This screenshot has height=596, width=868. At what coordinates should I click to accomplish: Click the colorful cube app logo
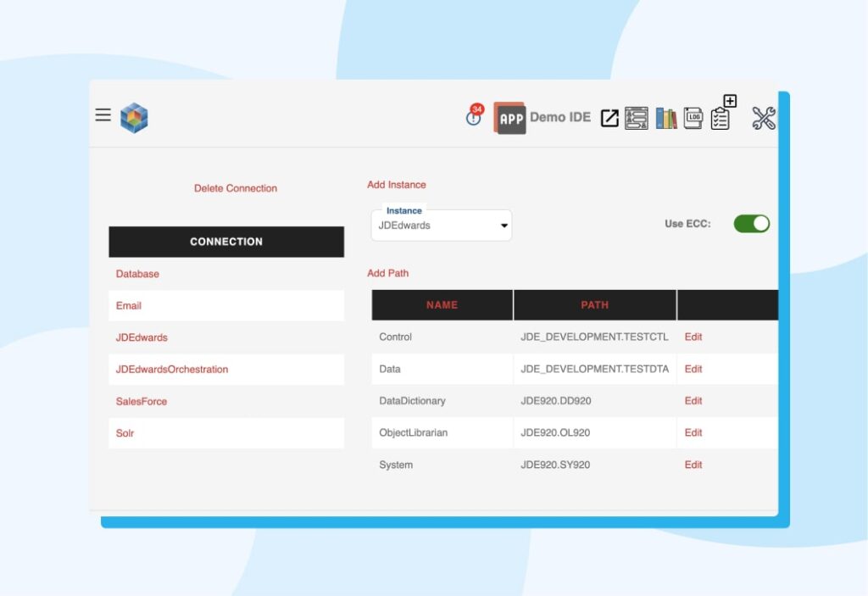[x=133, y=114]
